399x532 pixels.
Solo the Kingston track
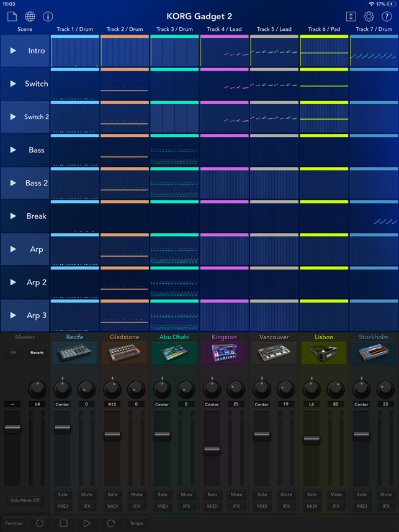[x=212, y=494]
